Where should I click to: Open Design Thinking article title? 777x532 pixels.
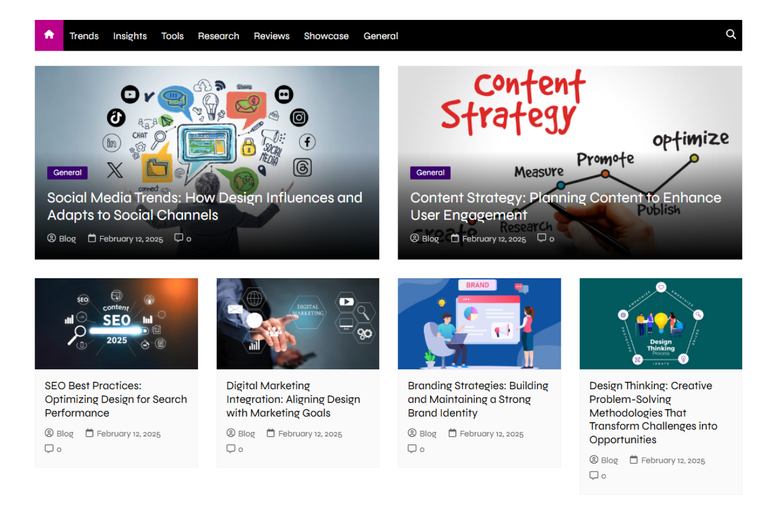click(653, 413)
